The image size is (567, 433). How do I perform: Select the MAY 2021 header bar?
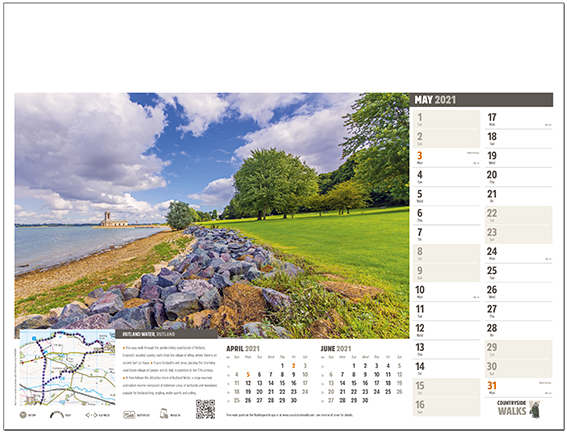pyautogui.click(x=481, y=100)
